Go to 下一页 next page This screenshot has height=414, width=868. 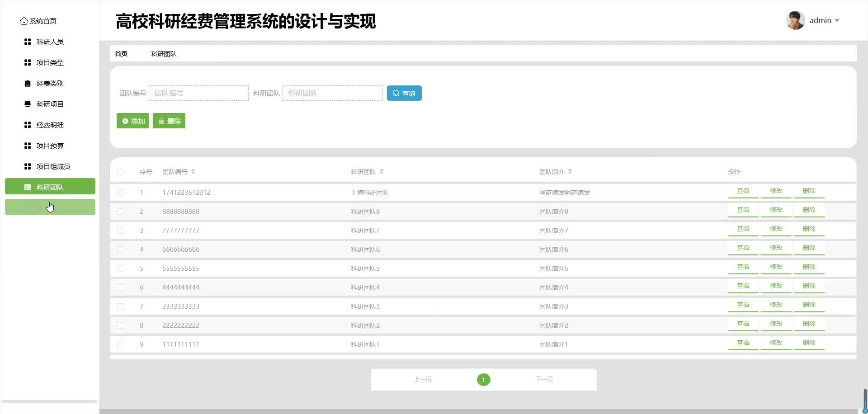click(x=544, y=379)
